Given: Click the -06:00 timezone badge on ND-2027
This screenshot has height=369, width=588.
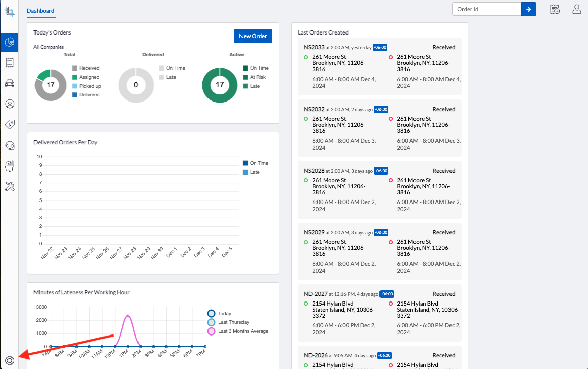Looking at the screenshot, I should [387, 294].
